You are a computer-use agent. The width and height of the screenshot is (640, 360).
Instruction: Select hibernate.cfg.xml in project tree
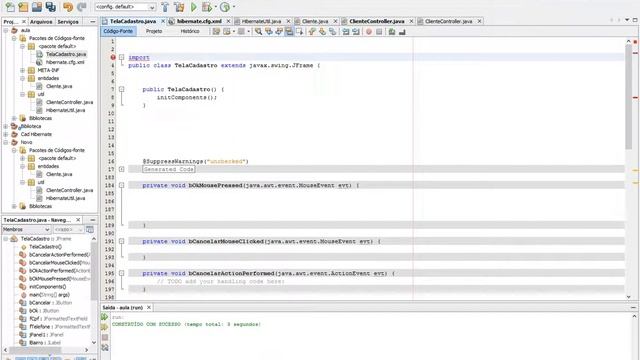65,62
